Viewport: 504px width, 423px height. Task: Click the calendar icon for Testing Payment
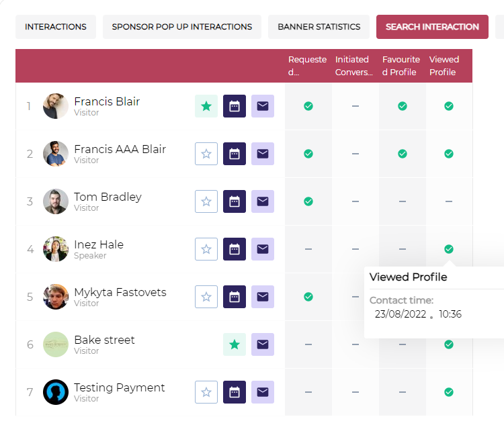click(235, 392)
